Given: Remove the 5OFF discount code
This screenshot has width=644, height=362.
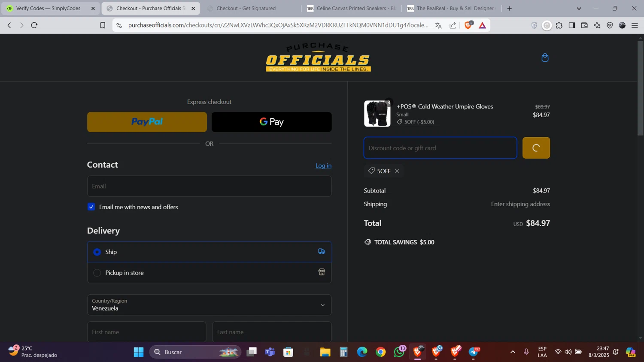Looking at the screenshot, I should click(397, 171).
